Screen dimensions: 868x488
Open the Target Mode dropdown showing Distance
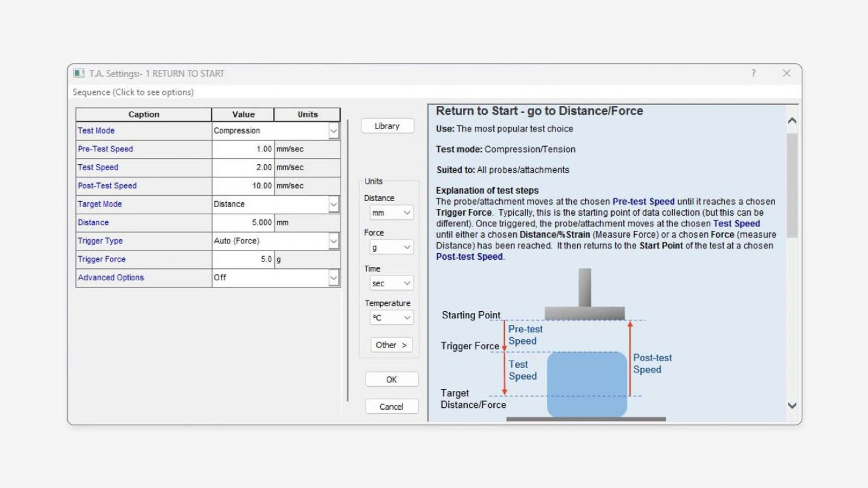(335, 204)
